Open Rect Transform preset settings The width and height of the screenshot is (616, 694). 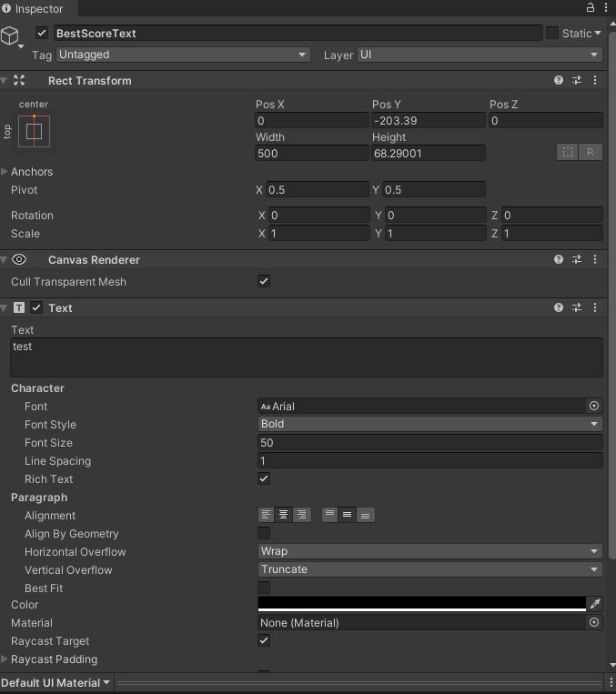pos(577,80)
